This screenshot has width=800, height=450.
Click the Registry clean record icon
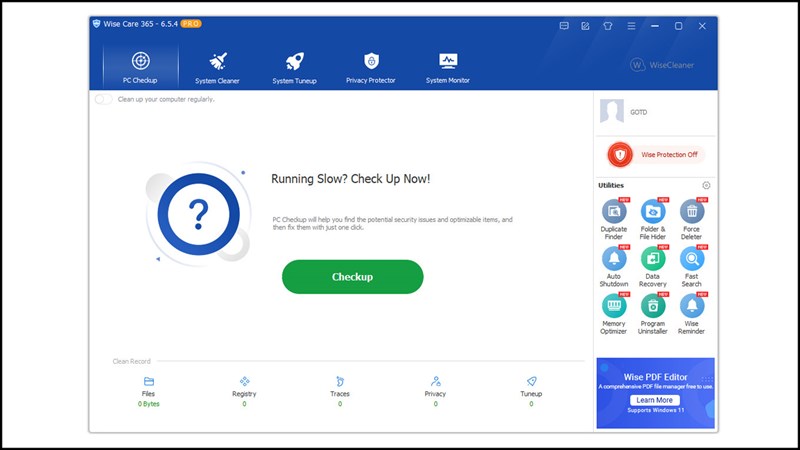(244, 381)
